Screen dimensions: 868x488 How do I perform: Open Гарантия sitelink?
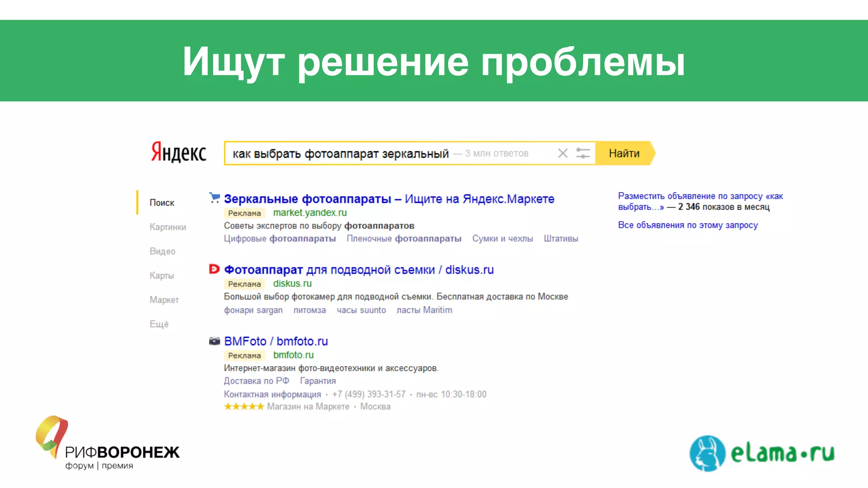pos(318,381)
